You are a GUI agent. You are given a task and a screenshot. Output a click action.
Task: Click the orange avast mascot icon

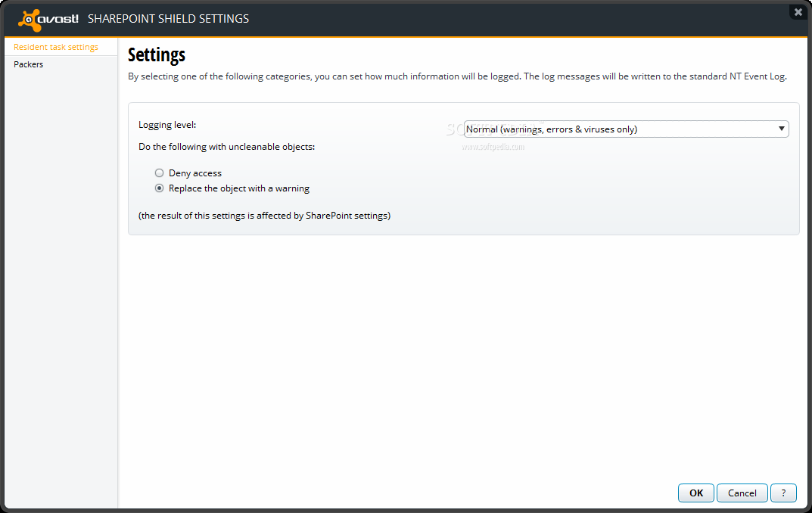(x=30, y=20)
